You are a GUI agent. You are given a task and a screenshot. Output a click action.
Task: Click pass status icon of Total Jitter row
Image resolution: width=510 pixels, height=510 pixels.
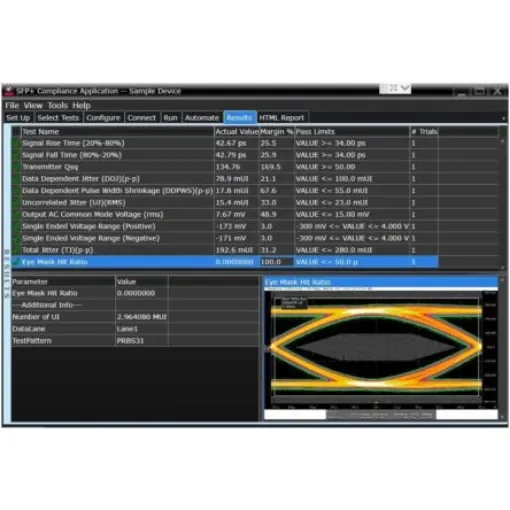point(16,250)
